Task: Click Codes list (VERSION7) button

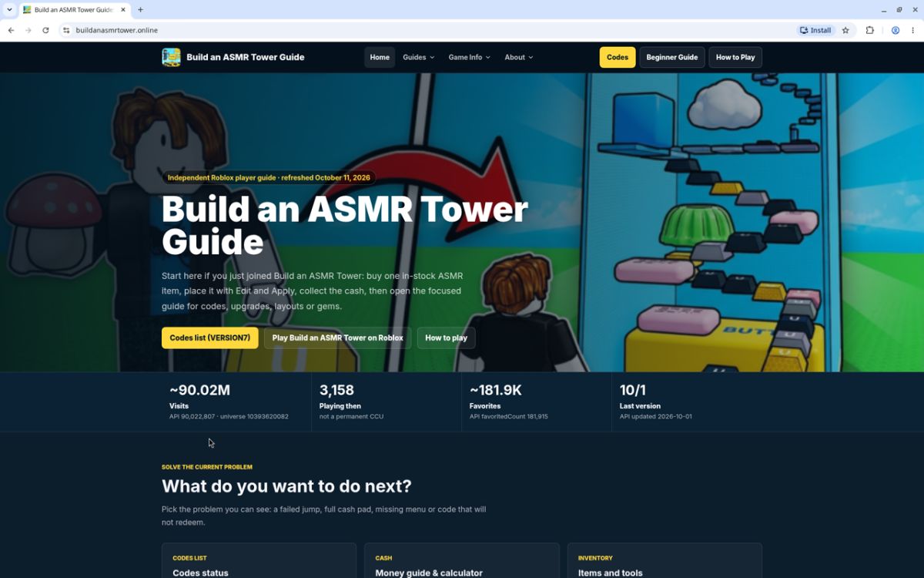Action: [x=210, y=338]
